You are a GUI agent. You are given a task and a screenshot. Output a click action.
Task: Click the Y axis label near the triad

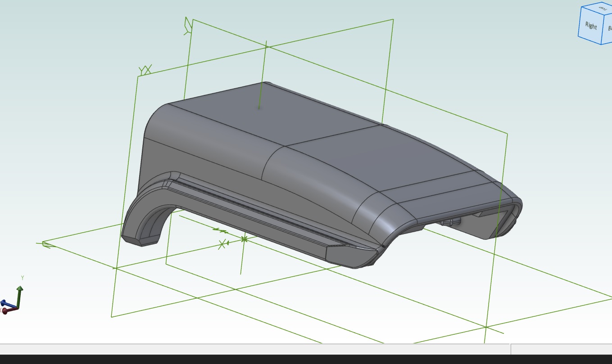click(x=23, y=277)
